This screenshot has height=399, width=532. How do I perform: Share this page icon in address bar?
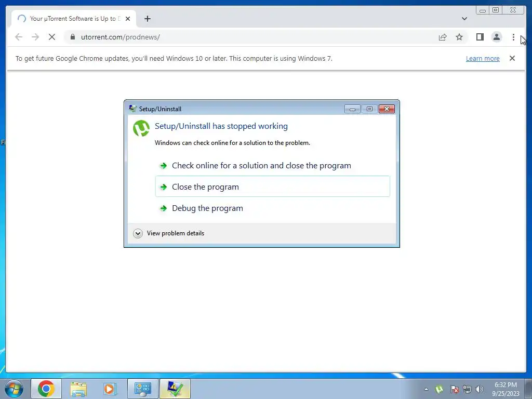pos(443,37)
